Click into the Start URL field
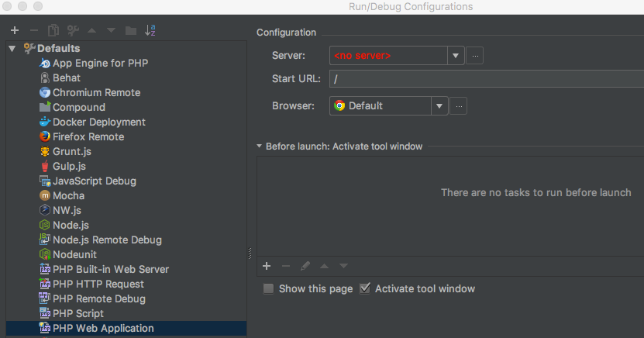 [x=486, y=79]
